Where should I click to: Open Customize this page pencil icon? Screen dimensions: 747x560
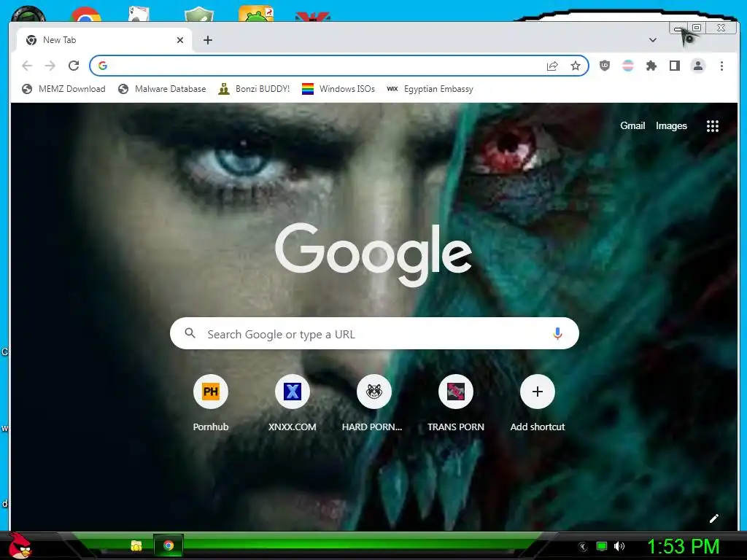[x=713, y=518]
